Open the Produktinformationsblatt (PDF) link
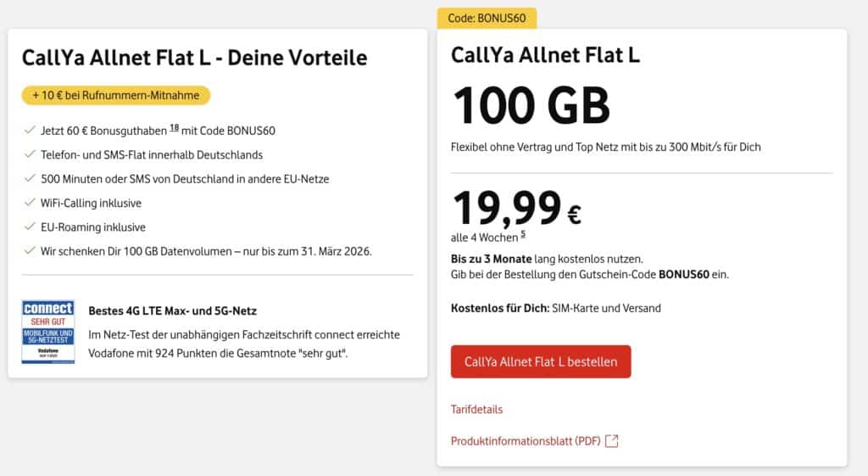The image size is (868, 476). click(x=526, y=441)
